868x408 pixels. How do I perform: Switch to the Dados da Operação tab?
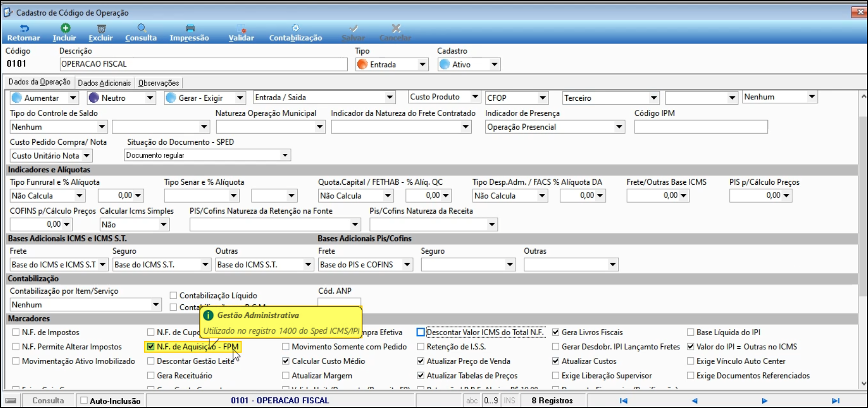tap(39, 82)
